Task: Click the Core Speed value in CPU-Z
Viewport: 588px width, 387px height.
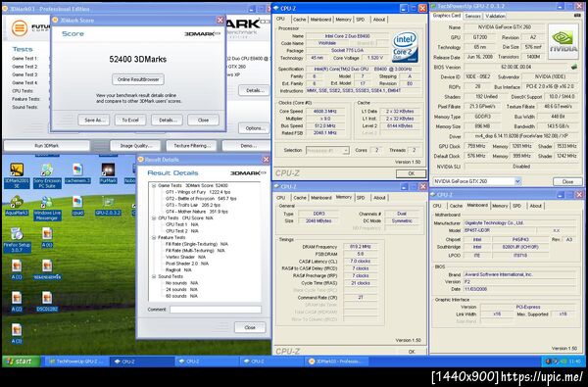Action: (x=324, y=112)
